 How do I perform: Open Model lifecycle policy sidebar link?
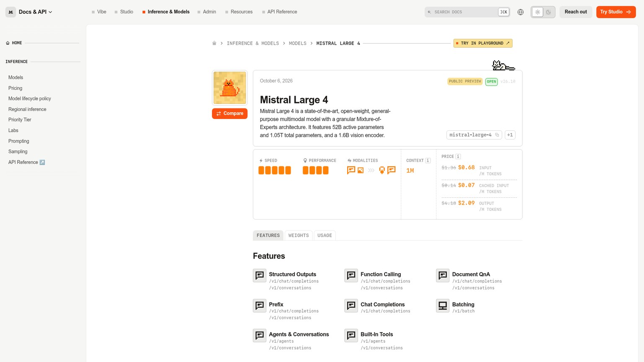point(30,98)
